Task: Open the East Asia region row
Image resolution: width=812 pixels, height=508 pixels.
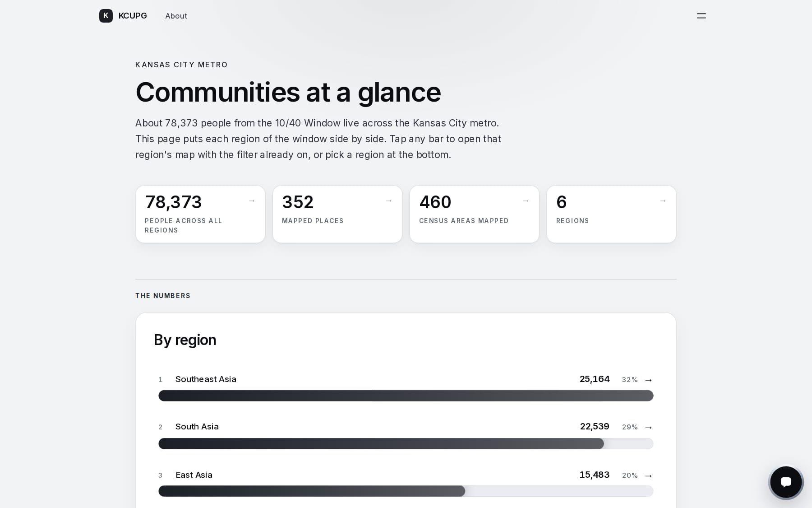Action: pos(406,483)
